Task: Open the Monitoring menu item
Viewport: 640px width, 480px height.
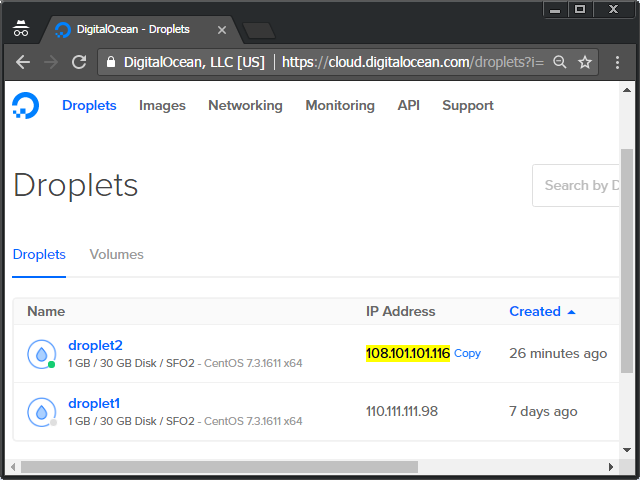Action: (340, 105)
